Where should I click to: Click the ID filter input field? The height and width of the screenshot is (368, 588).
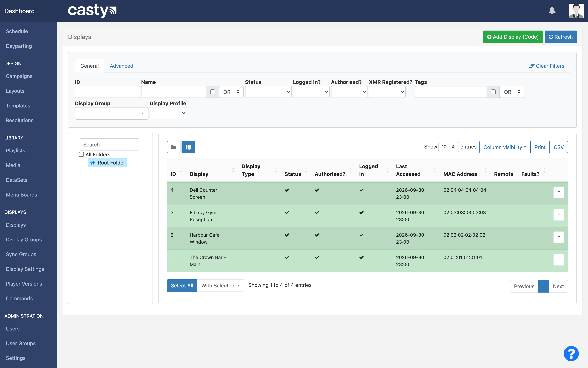coord(107,92)
